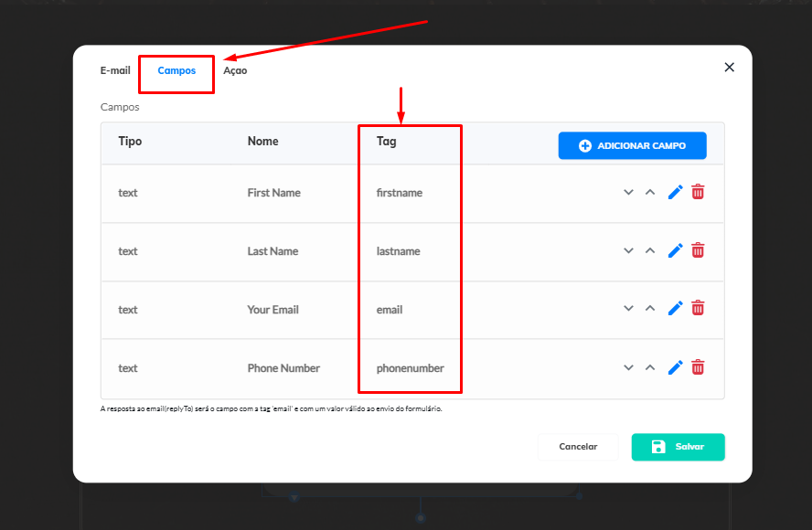Move Phone Number field up
The image size is (812, 530).
point(650,368)
